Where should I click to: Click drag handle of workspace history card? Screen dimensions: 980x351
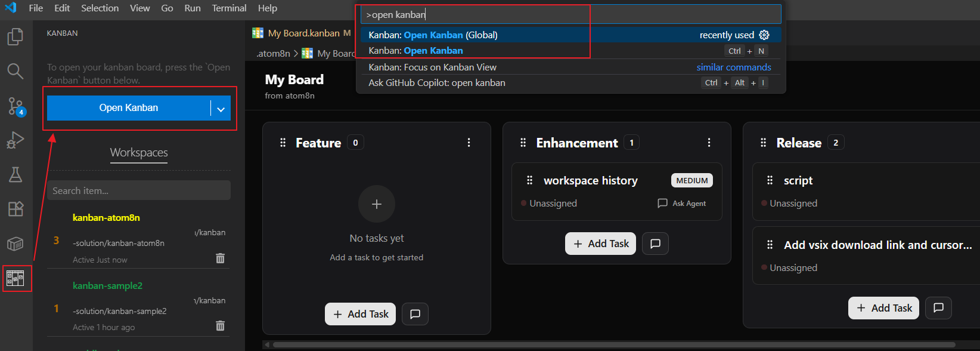pyautogui.click(x=529, y=180)
